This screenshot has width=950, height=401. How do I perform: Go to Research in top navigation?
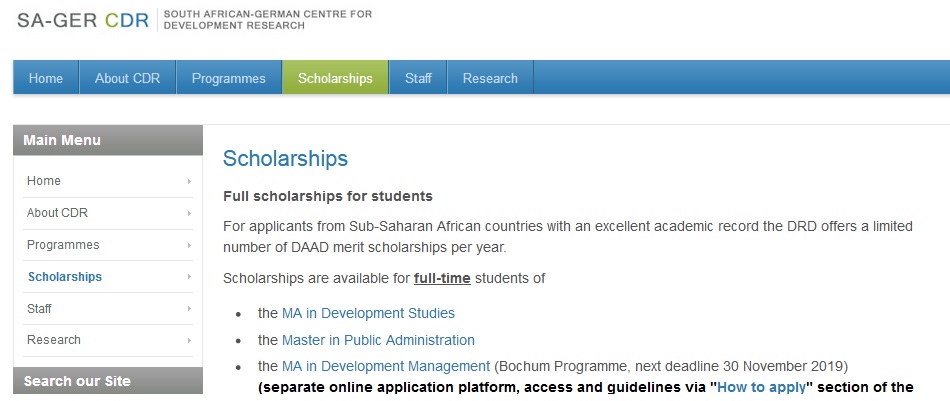[490, 78]
